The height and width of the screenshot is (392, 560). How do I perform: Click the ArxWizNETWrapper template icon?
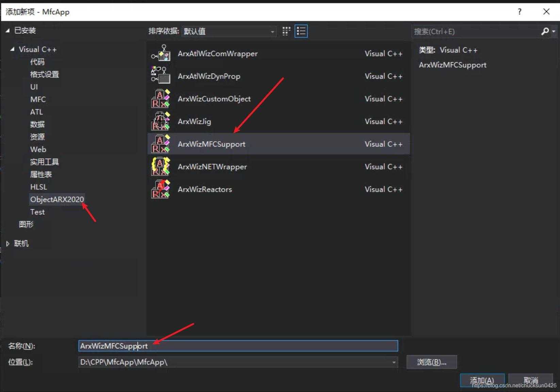point(161,166)
